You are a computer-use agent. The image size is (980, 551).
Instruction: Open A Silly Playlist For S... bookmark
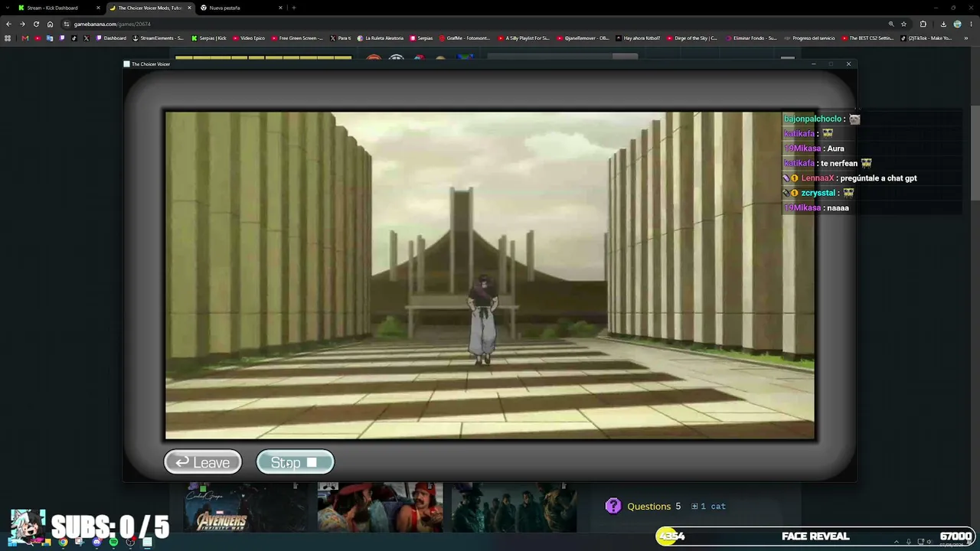coord(524,38)
